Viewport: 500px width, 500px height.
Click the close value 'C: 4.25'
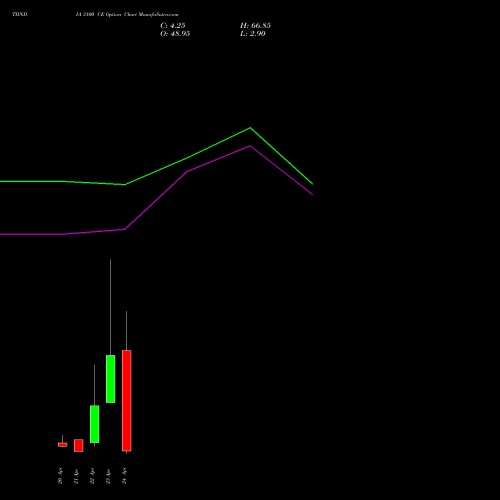pyautogui.click(x=173, y=26)
